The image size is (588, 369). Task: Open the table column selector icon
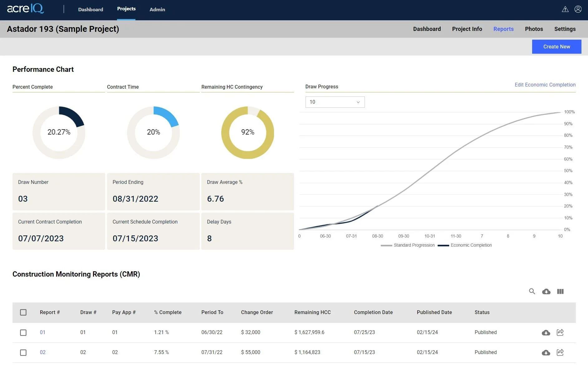click(x=560, y=292)
